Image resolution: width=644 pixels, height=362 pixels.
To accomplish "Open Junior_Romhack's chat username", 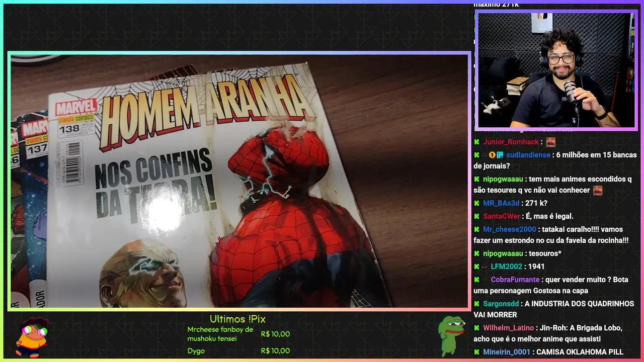I will click(x=511, y=142).
